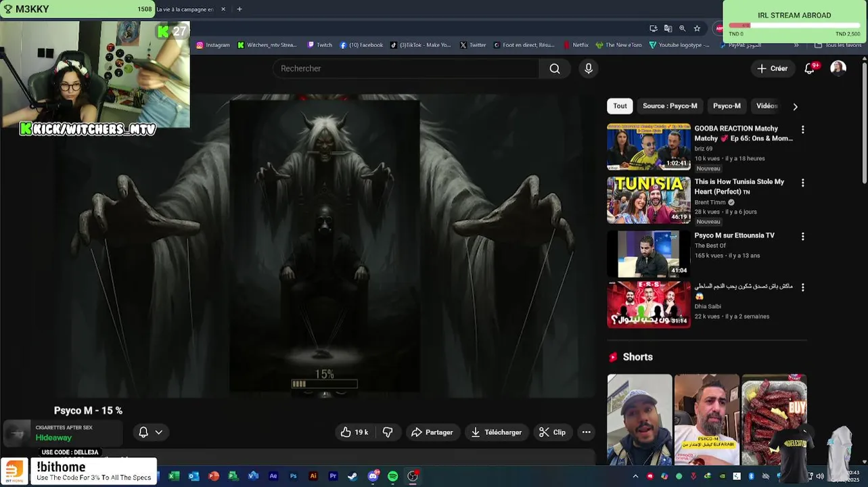The image size is (868, 487).
Task: Open options for Tunisia Stole My Heart video
Action: 803,183
